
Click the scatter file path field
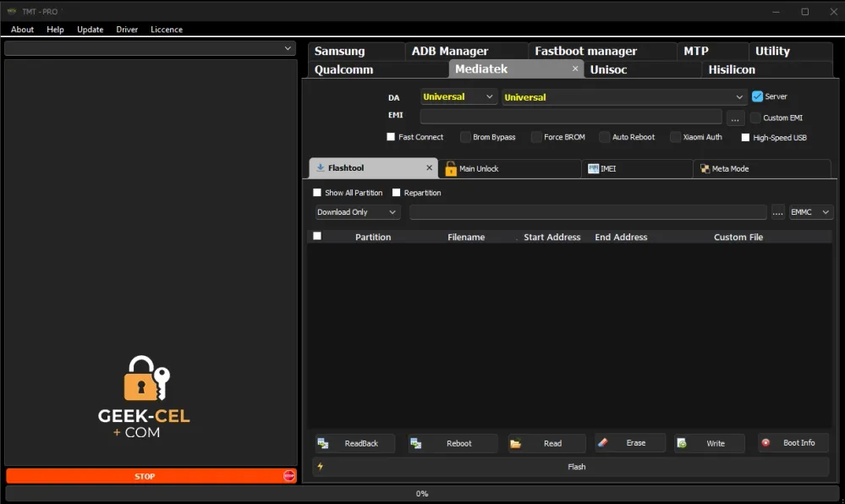(588, 212)
